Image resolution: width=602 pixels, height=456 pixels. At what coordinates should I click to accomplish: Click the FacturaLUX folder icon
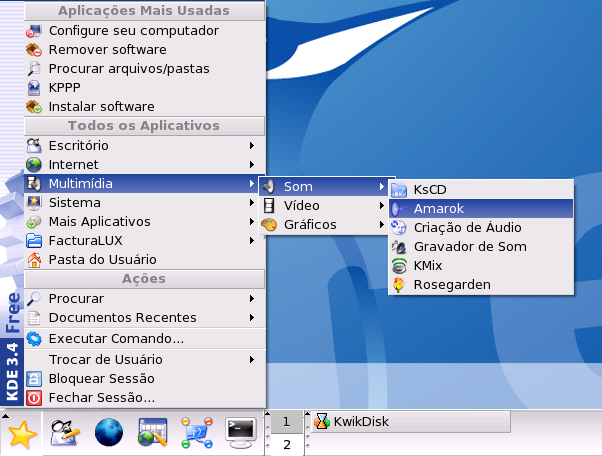[x=34, y=241]
